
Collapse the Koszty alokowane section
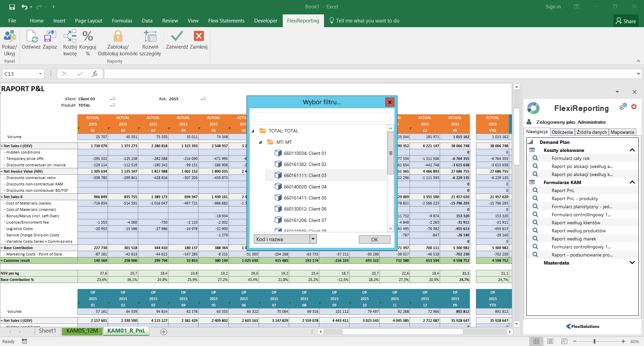pyautogui.click(x=632, y=150)
